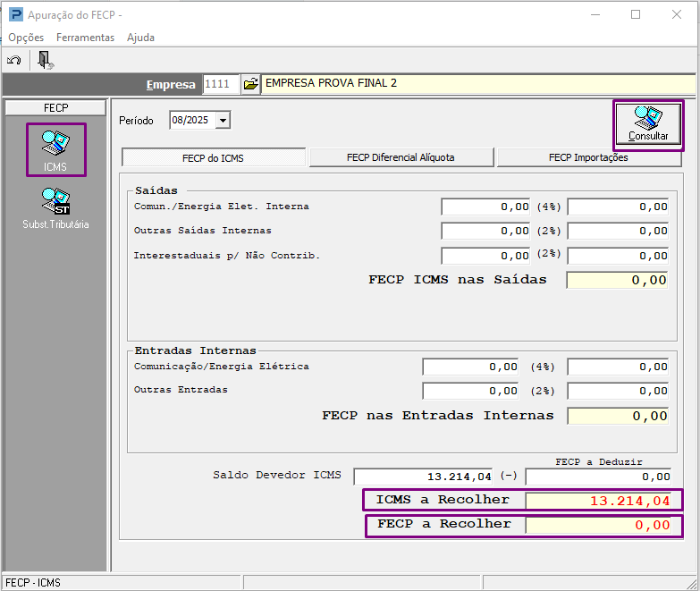Click Outras Saídas Internas base value field
Viewport: 700px width, 591px height.
(485, 232)
